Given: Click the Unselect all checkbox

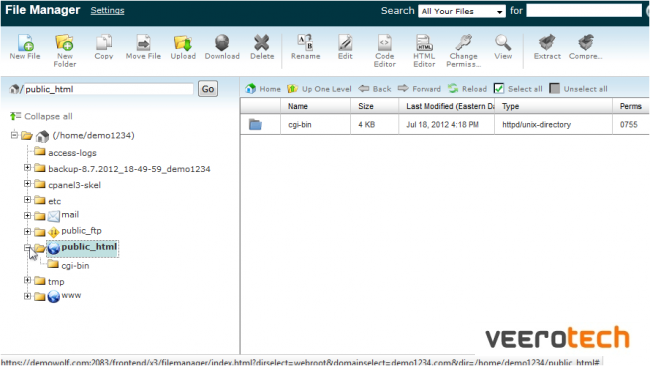Looking at the screenshot, I should (x=554, y=88).
